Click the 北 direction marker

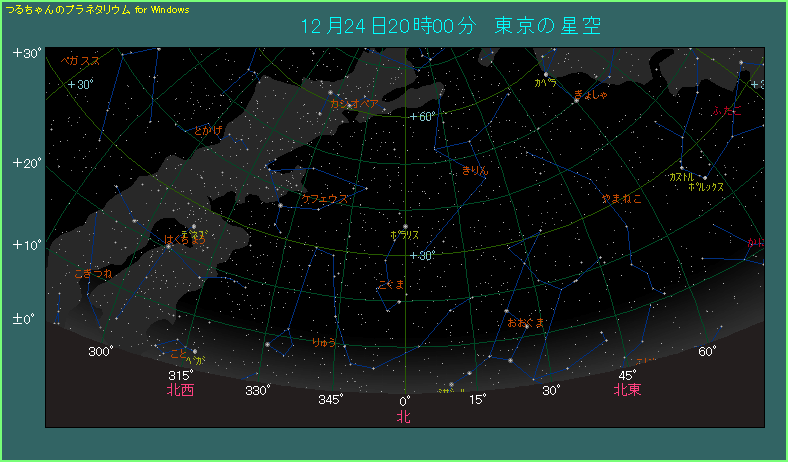[x=404, y=417]
